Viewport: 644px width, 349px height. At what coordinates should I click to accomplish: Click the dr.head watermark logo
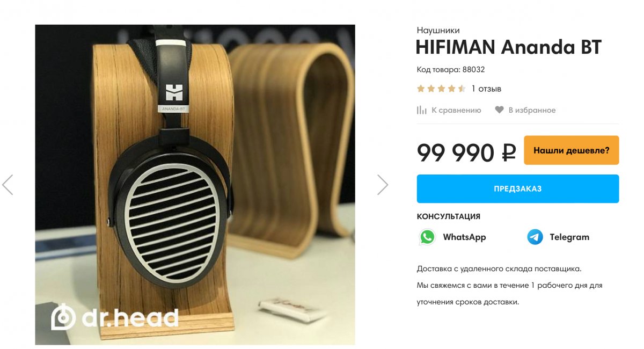[115, 318]
